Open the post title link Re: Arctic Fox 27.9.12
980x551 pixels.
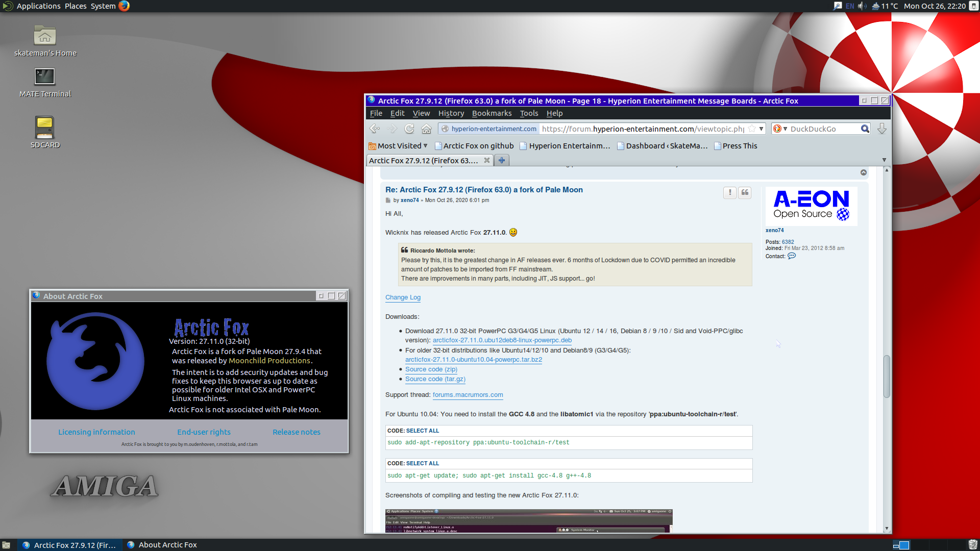tap(484, 190)
